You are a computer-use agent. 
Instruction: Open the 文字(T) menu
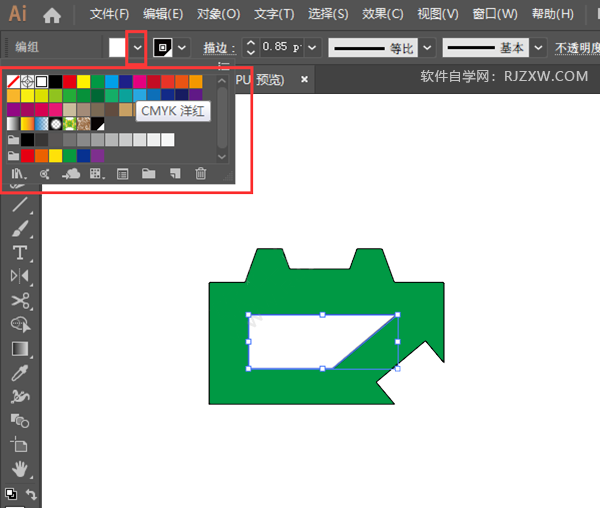click(274, 14)
